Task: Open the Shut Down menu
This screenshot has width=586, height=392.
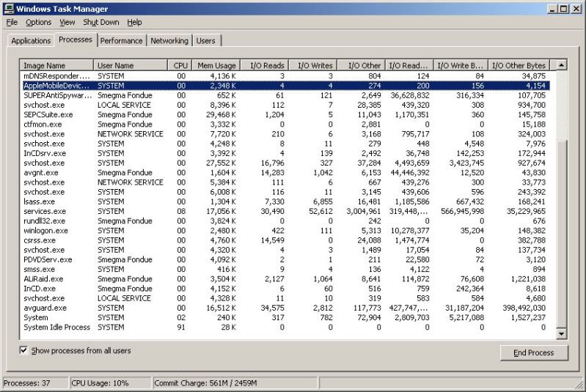Action: click(x=101, y=23)
